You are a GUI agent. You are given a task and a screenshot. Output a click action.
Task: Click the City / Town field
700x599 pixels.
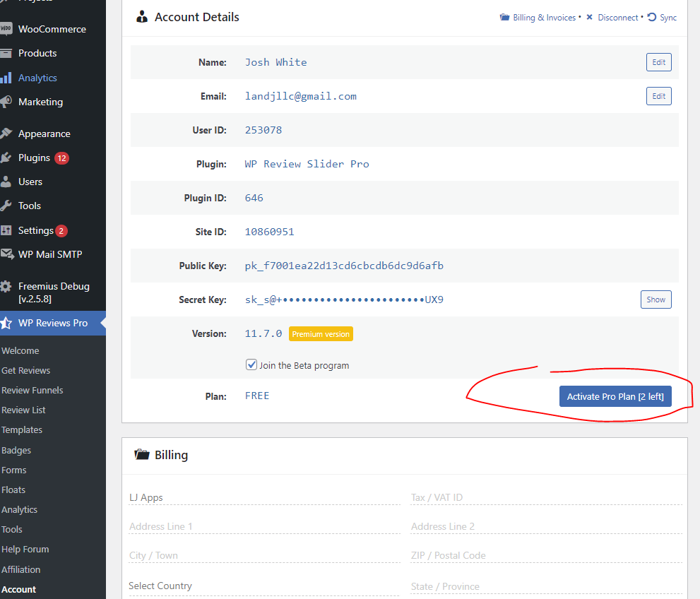pyautogui.click(x=264, y=555)
